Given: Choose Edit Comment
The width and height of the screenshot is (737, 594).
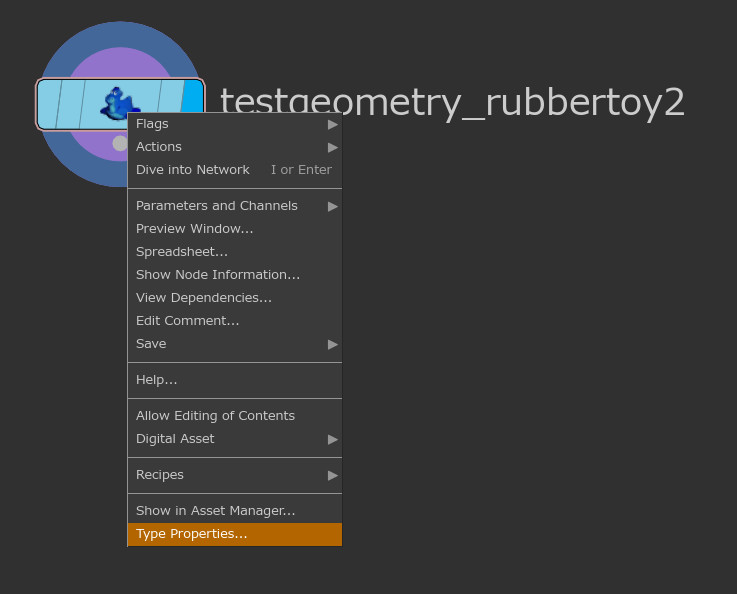Looking at the screenshot, I should [x=188, y=321].
